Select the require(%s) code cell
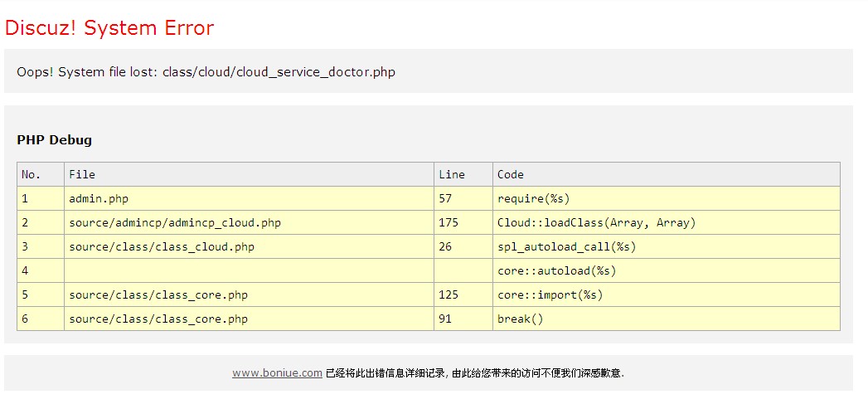Viewport: 868px width, 399px height. 667,198
